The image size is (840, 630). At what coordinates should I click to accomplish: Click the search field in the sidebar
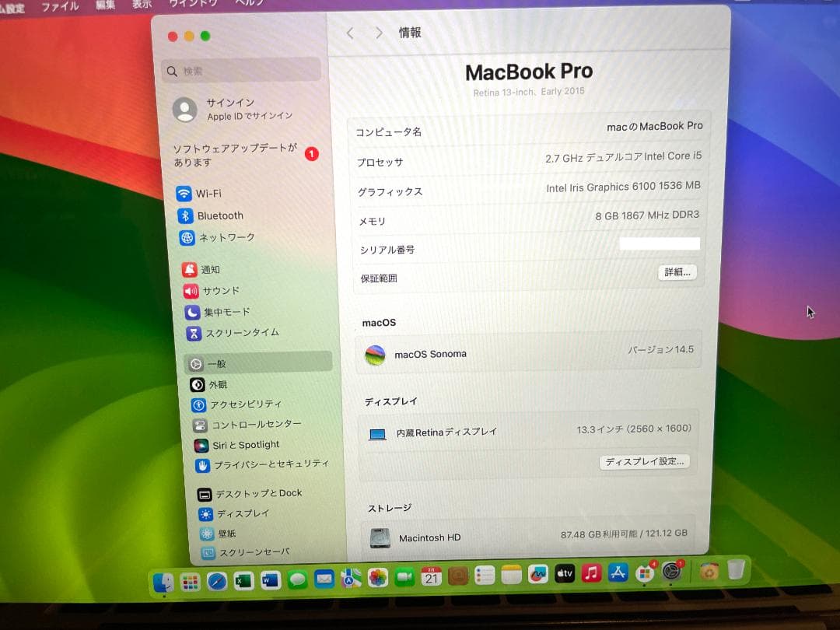pos(241,70)
